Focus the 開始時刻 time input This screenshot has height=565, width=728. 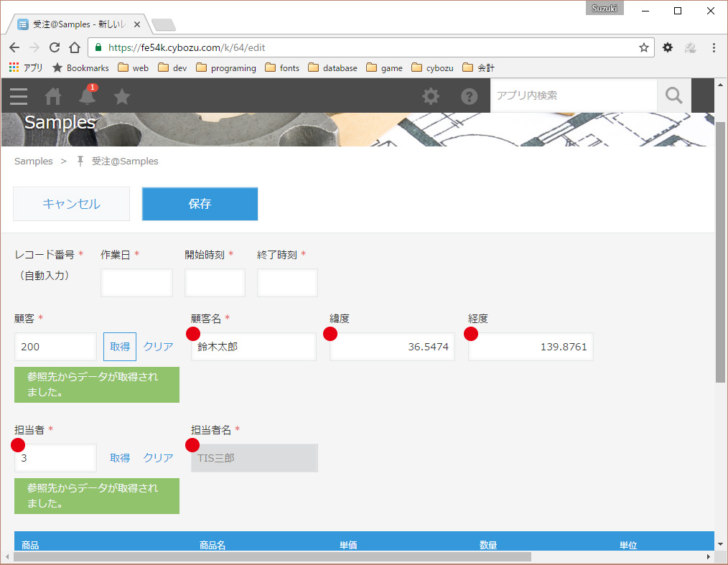pyautogui.click(x=215, y=283)
